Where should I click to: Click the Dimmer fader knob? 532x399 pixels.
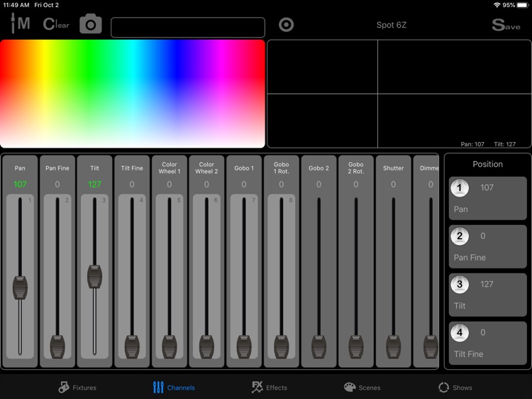tap(431, 346)
